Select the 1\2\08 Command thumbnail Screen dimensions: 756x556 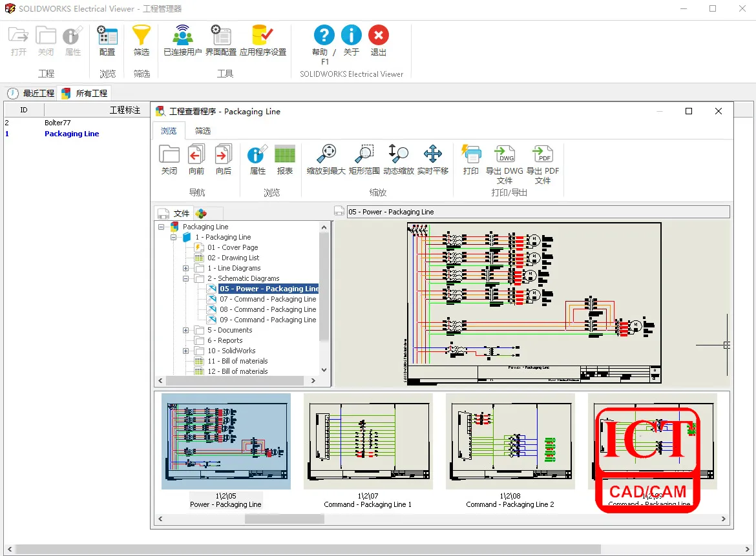tap(510, 441)
